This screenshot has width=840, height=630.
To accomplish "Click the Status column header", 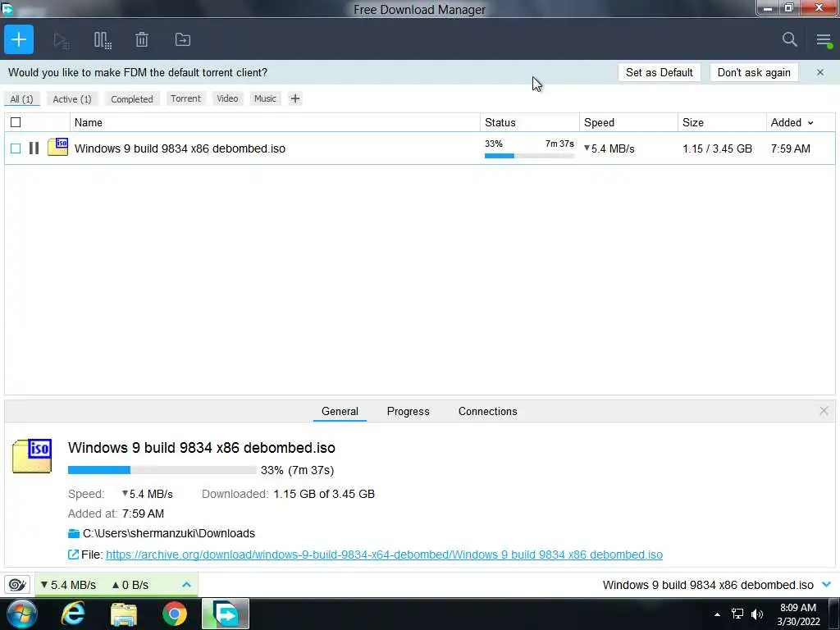I will click(x=530, y=123).
